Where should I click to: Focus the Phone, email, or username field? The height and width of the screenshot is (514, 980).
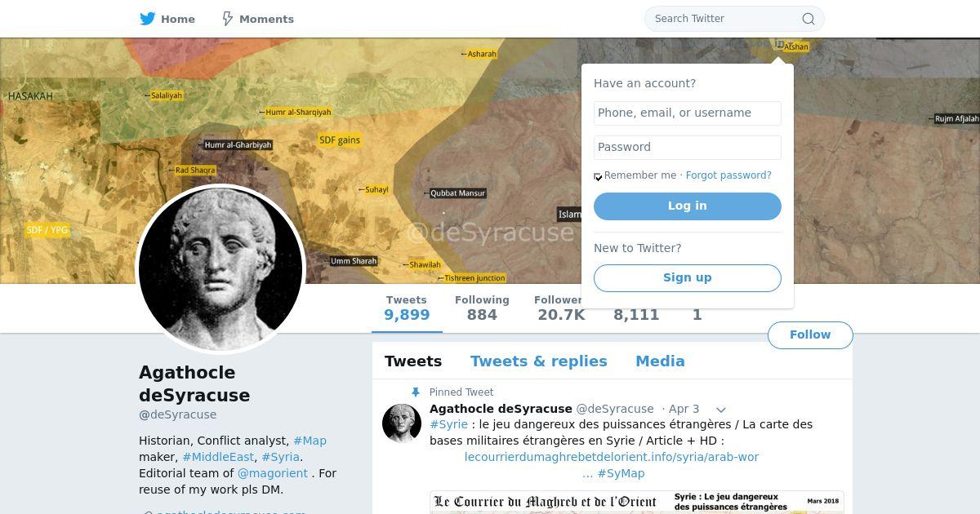pos(688,113)
